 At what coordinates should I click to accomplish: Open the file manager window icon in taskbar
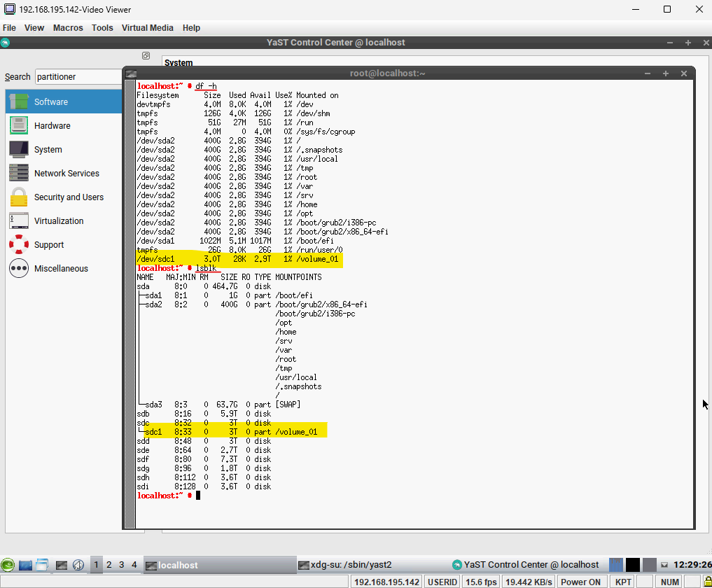click(x=42, y=565)
